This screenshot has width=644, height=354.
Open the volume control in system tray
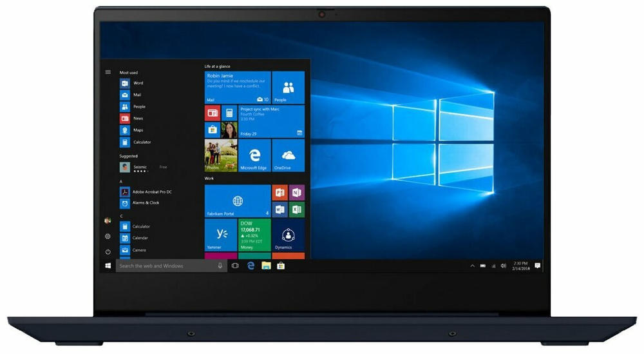pos(504,266)
